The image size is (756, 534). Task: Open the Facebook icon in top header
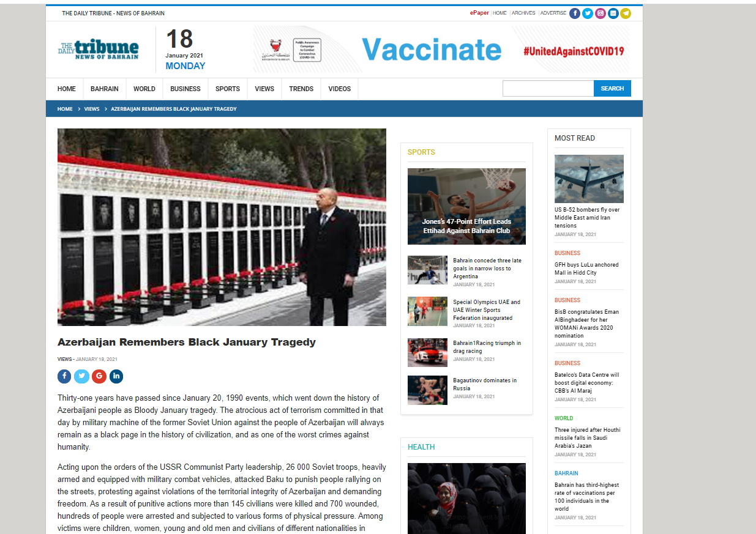tap(575, 13)
